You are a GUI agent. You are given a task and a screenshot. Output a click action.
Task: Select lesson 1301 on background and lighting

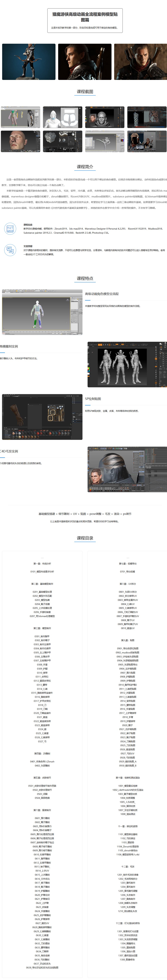pyautogui.click(x=127, y=931)
